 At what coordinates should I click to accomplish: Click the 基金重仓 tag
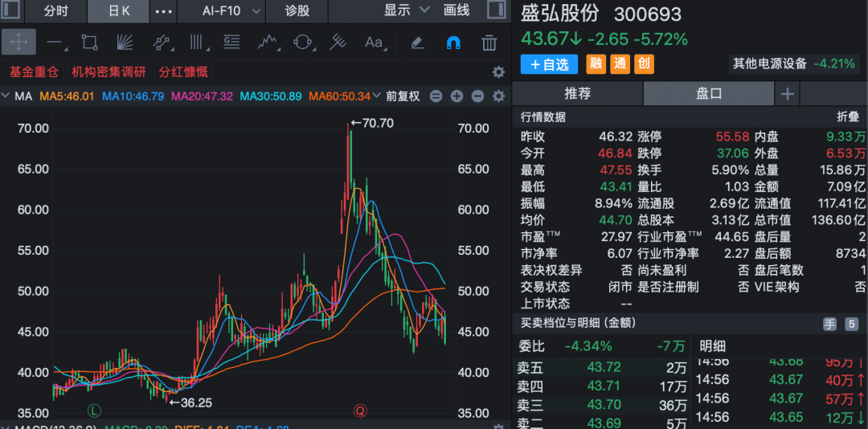(35, 72)
